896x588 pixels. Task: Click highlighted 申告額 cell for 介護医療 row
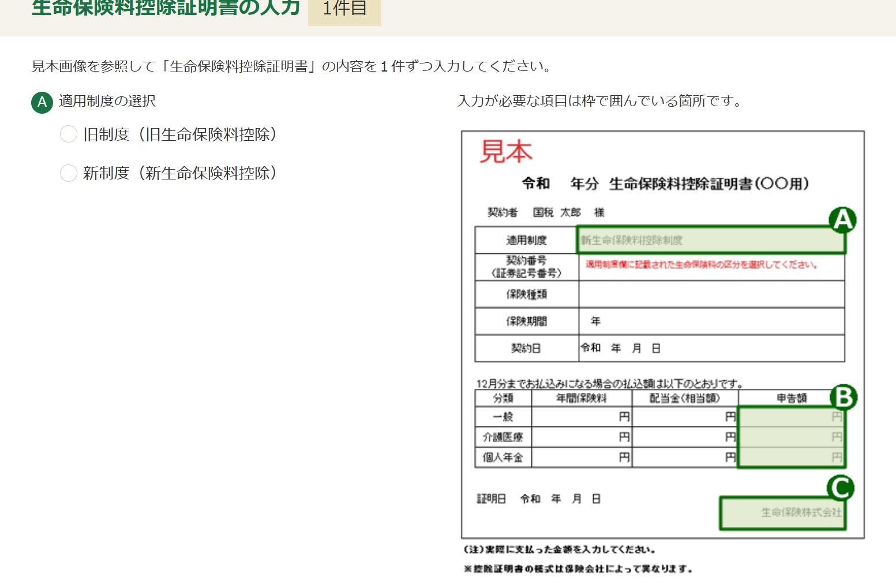(x=790, y=437)
